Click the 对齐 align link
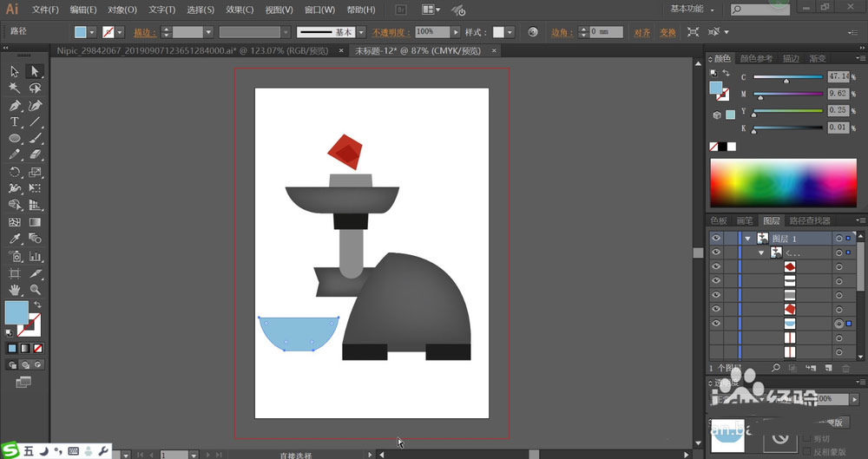This screenshot has height=459, width=868. (x=641, y=33)
